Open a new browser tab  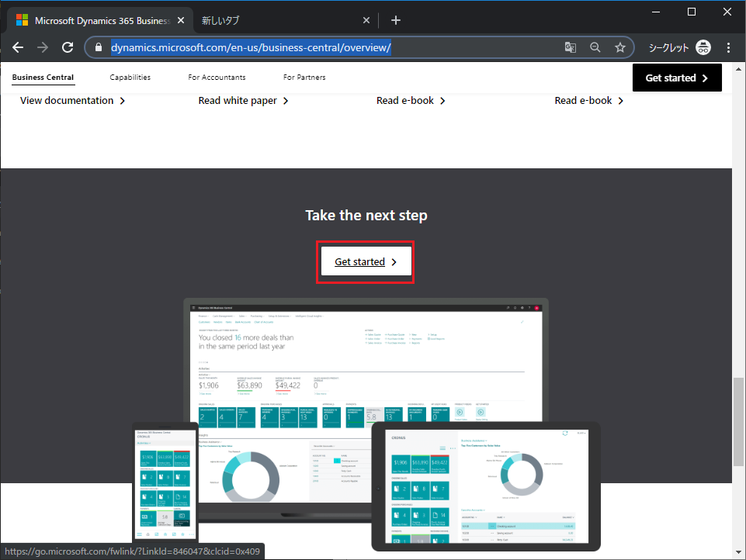coord(395,20)
